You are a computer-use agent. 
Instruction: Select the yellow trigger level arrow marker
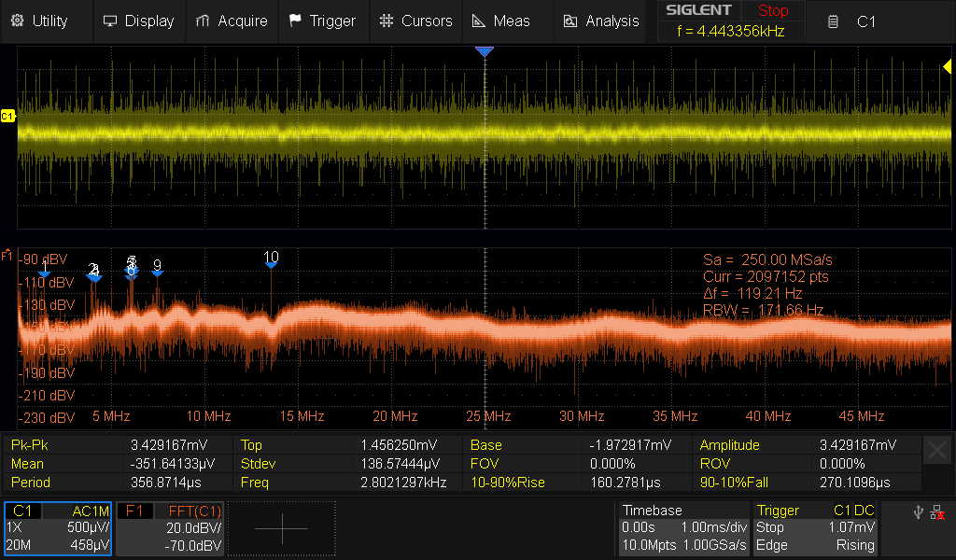point(947,66)
